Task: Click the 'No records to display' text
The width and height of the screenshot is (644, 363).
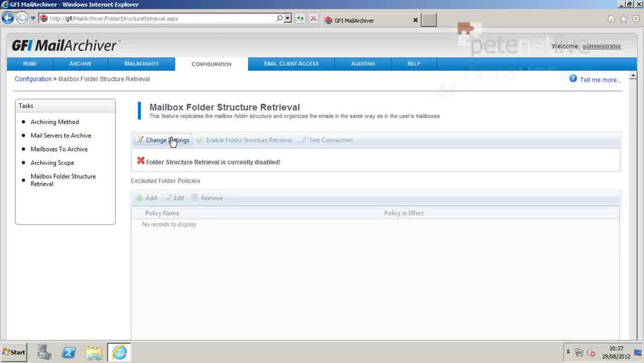Action: [x=169, y=224]
